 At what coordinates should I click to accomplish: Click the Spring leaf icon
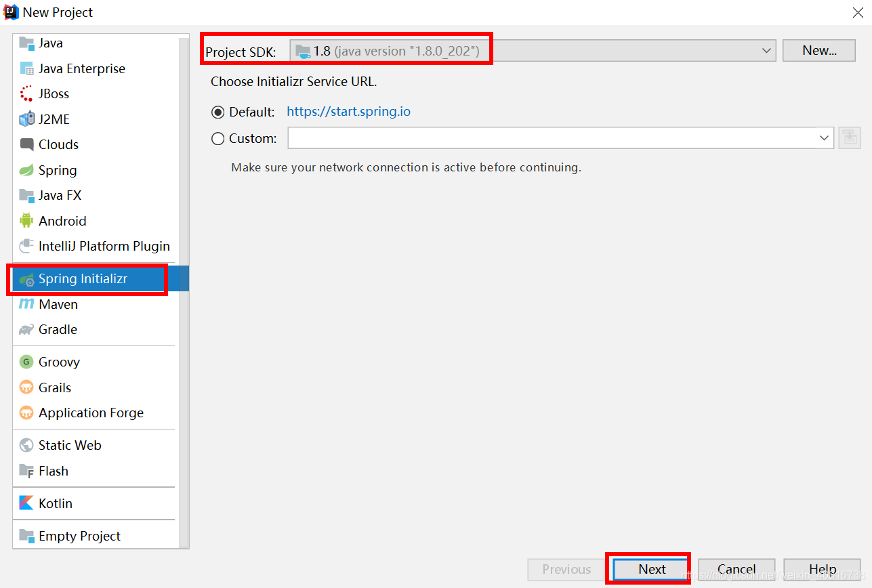coord(26,170)
